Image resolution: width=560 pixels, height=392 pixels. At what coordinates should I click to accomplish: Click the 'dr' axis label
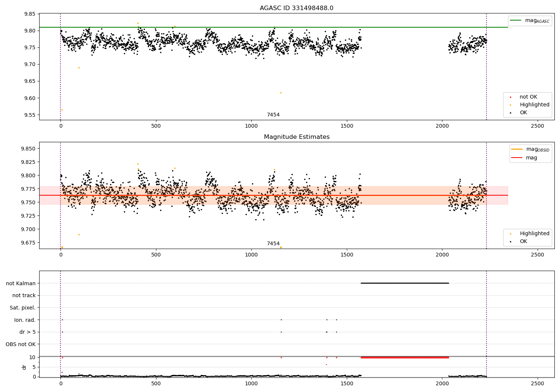(24, 367)
